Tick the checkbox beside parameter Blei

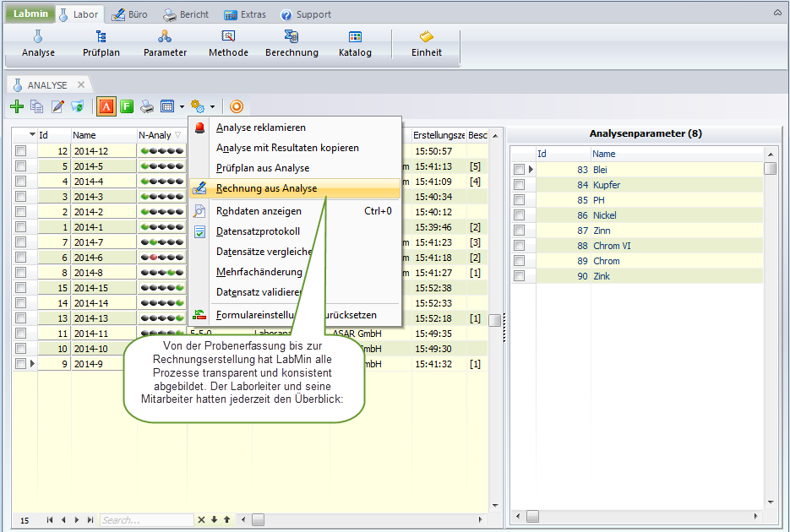click(x=519, y=170)
